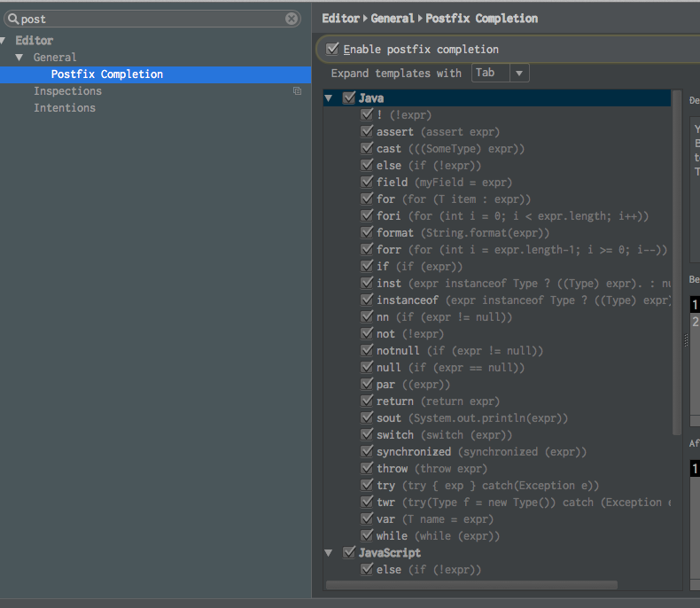The image size is (700, 608).
Task: Click the templates list vertical scrollbar
Action: [677, 262]
